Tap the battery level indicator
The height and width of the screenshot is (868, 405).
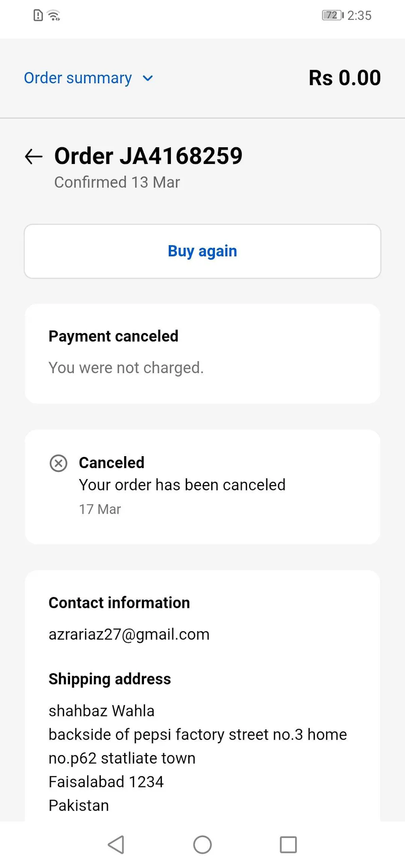(x=332, y=15)
